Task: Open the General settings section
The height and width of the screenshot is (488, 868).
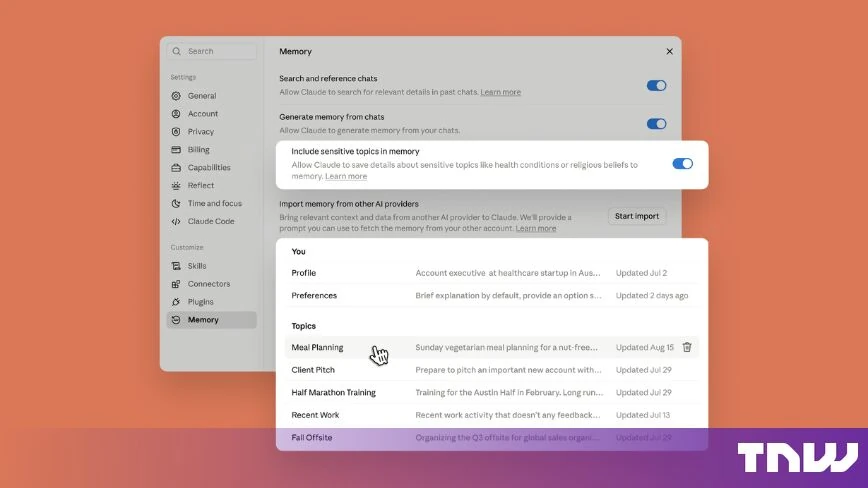Action: coord(211,96)
